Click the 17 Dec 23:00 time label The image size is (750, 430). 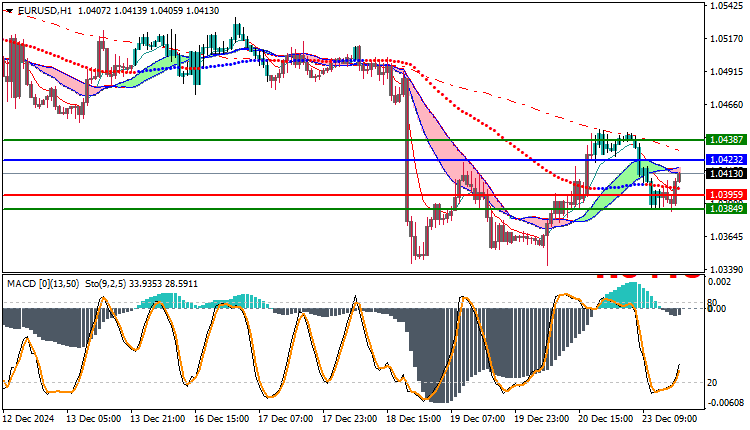[x=350, y=419]
